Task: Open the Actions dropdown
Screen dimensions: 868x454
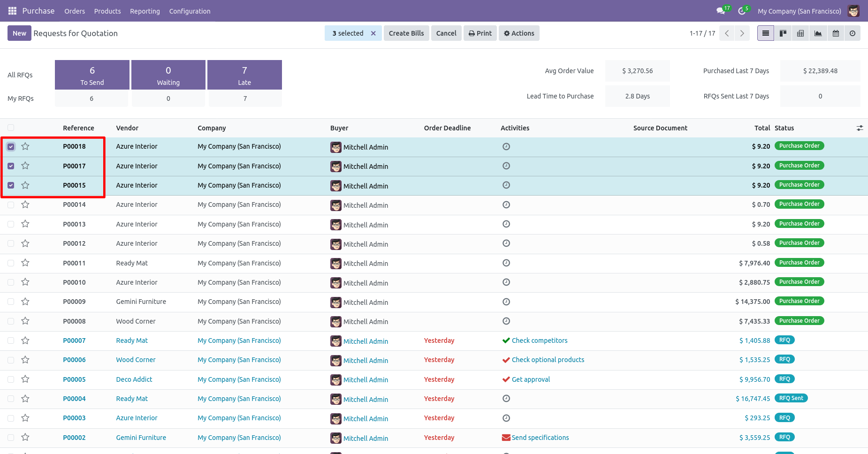Action: (x=519, y=33)
